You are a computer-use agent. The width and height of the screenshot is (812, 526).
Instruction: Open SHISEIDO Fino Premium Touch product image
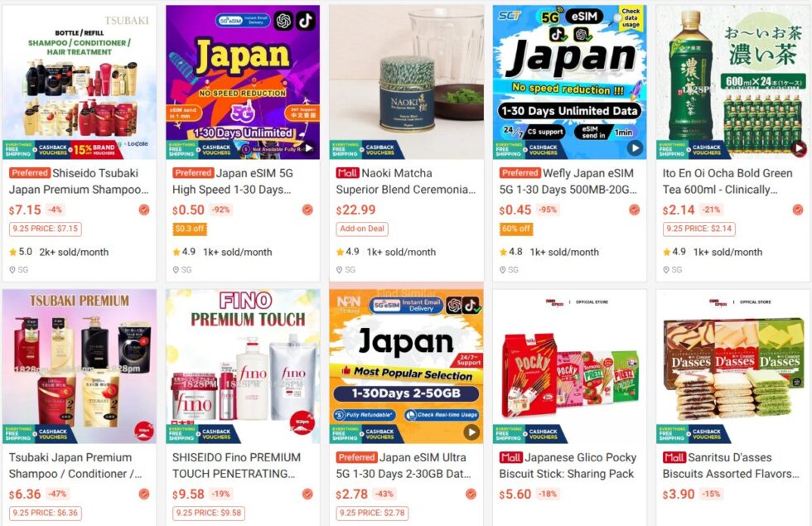coord(243,366)
